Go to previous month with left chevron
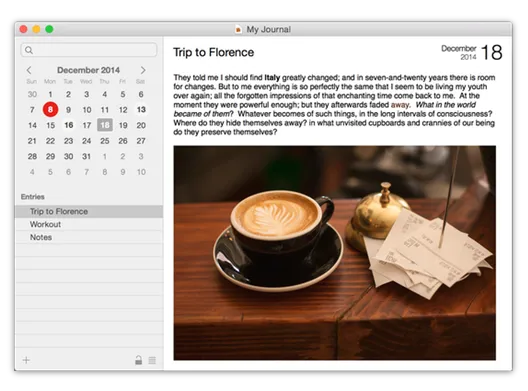 point(29,70)
